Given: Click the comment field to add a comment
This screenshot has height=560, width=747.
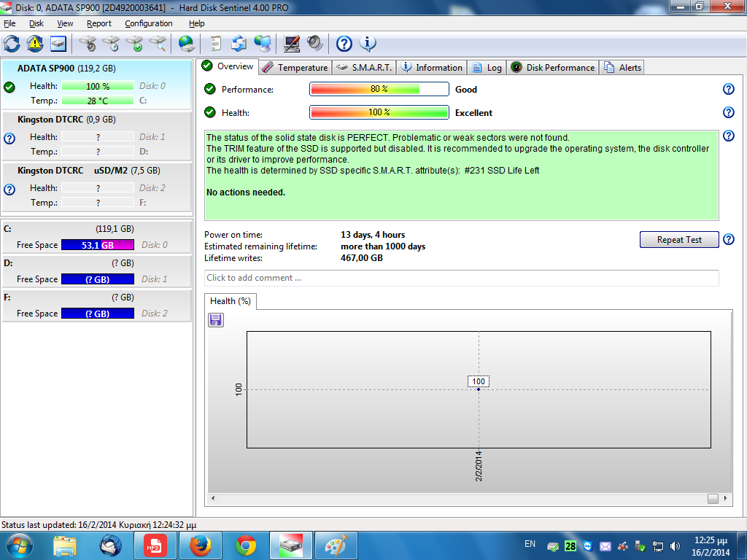Looking at the screenshot, I should pyautogui.click(x=461, y=278).
